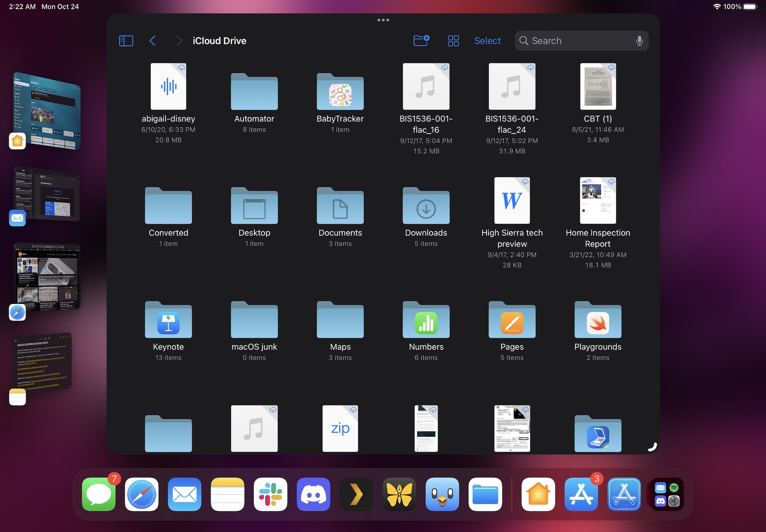Download the CBT (1) document from iCloud
766x532 pixels.
click(610, 67)
